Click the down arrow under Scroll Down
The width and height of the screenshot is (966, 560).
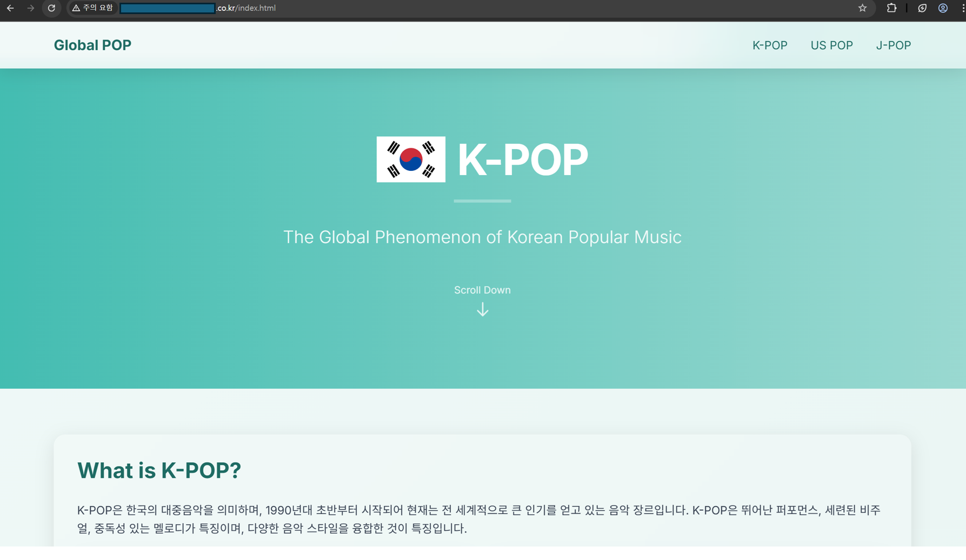tap(483, 310)
